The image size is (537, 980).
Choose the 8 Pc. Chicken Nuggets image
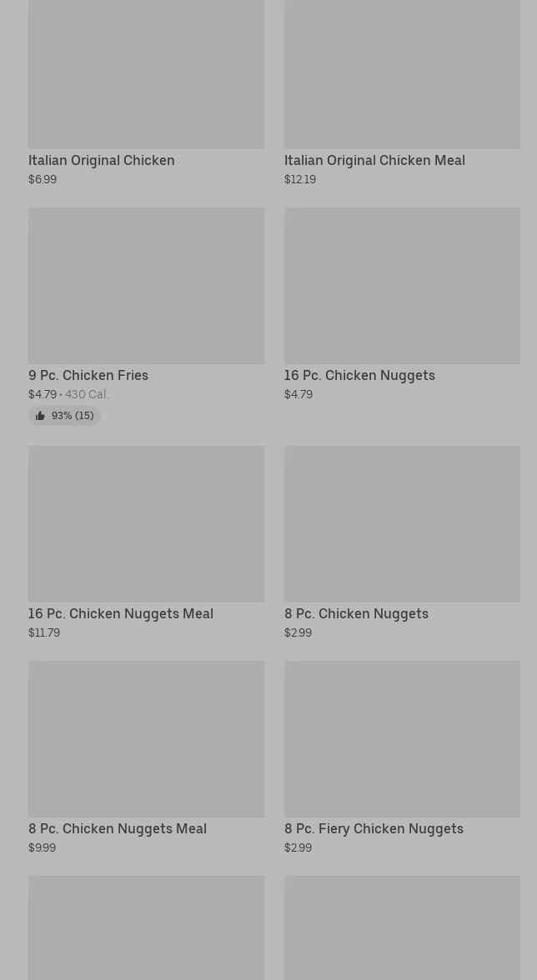pos(402,523)
